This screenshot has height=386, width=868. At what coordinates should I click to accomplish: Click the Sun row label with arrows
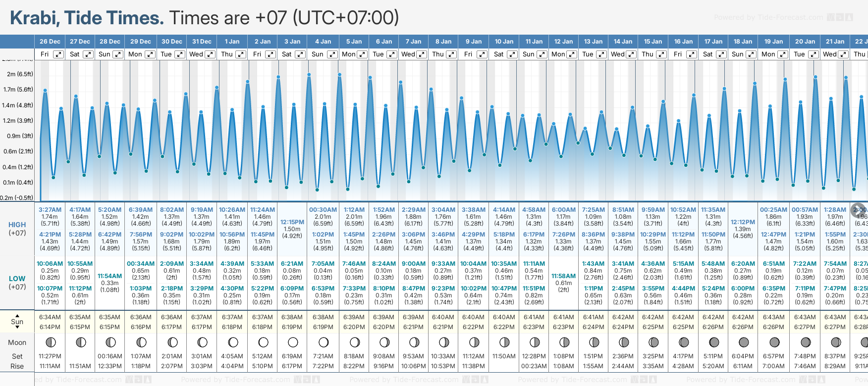pyautogui.click(x=17, y=322)
